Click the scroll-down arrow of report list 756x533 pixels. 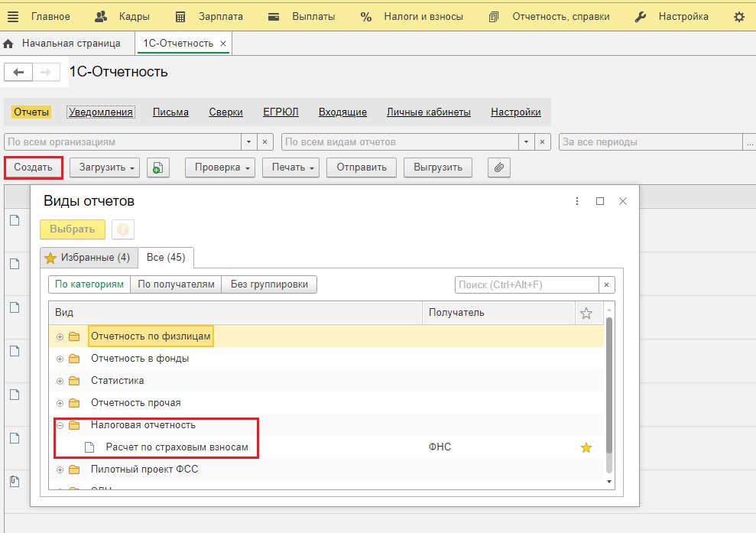(609, 482)
